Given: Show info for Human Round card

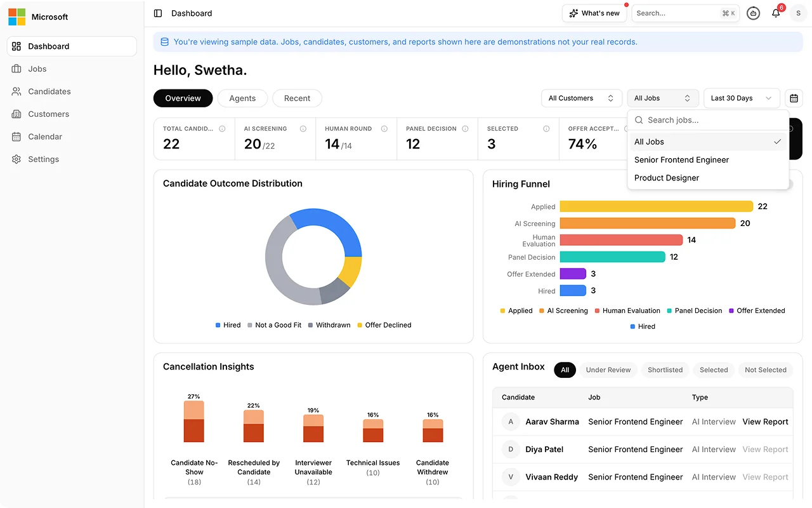Looking at the screenshot, I should 384,129.
